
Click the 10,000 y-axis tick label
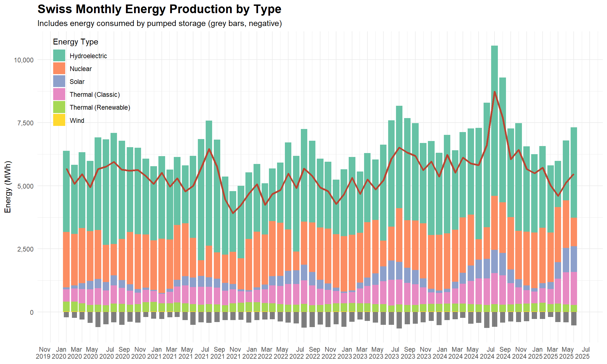pos(24,60)
